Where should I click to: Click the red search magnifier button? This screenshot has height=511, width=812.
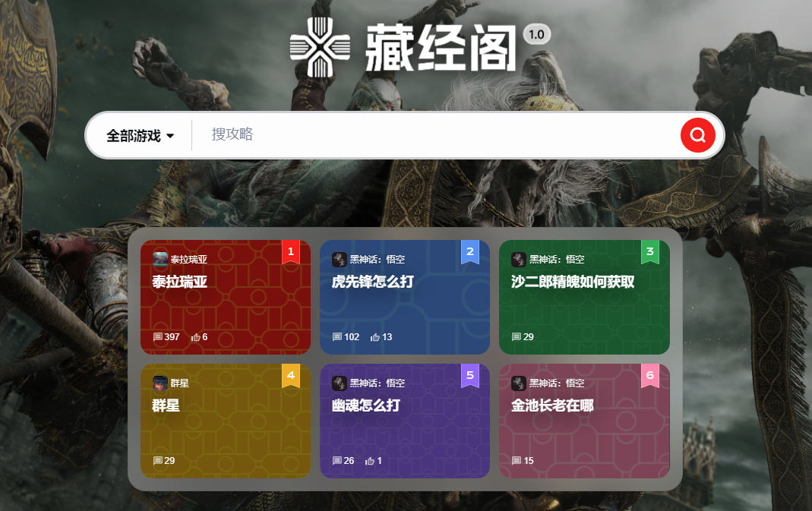point(697,135)
